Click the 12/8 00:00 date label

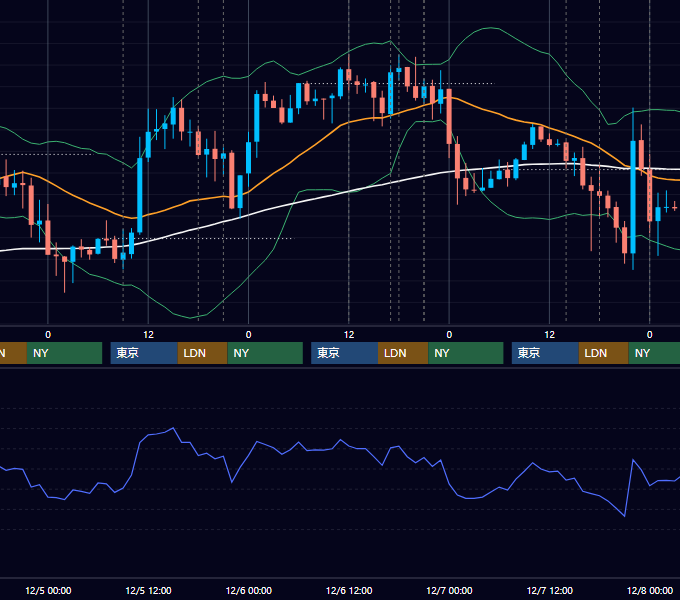pyautogui.click(x=650, y=590)
